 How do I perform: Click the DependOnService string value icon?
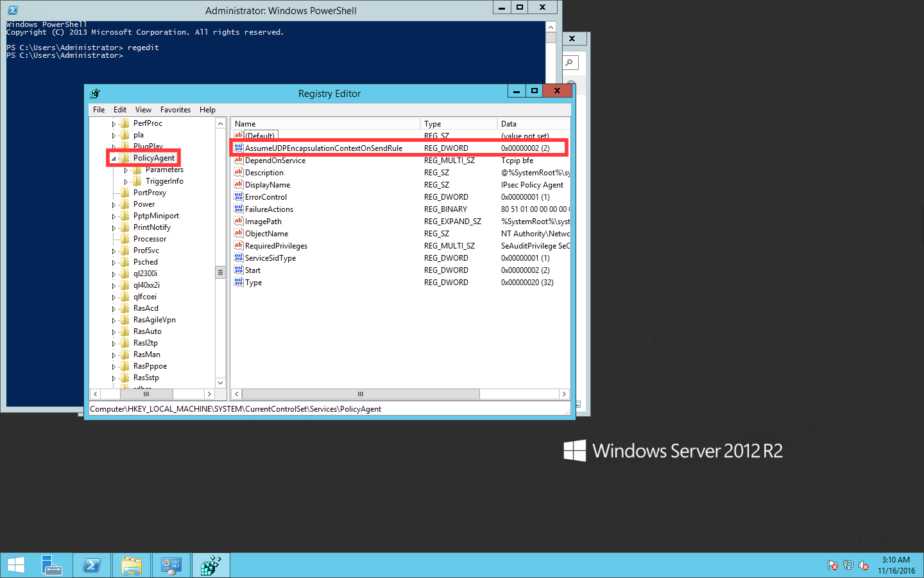pyautogui.click(x=239, y=160)
